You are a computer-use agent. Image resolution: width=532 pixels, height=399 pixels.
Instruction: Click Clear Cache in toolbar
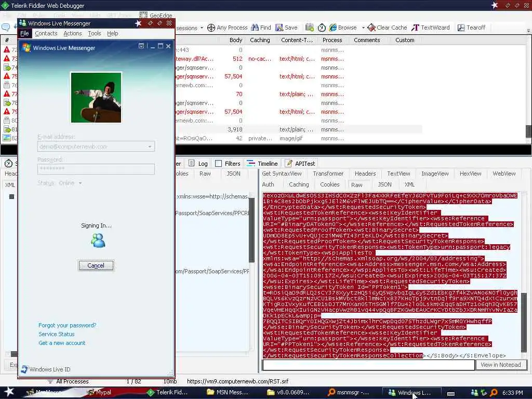click(x=387, y=28)
